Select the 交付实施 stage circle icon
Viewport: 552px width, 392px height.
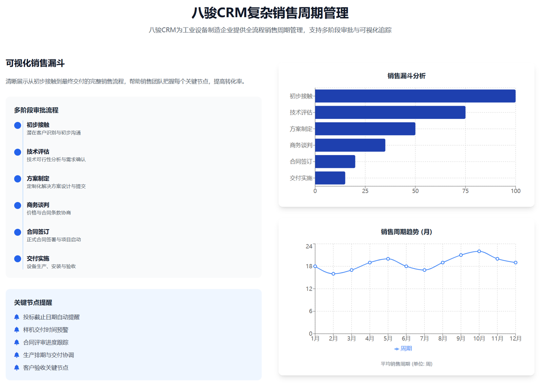17,258
